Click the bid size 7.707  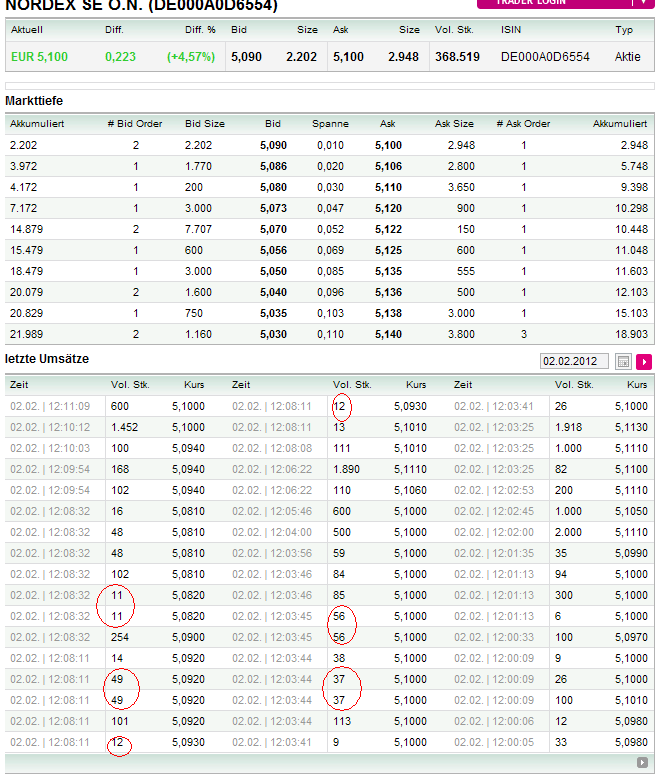(x=198, y=230)
